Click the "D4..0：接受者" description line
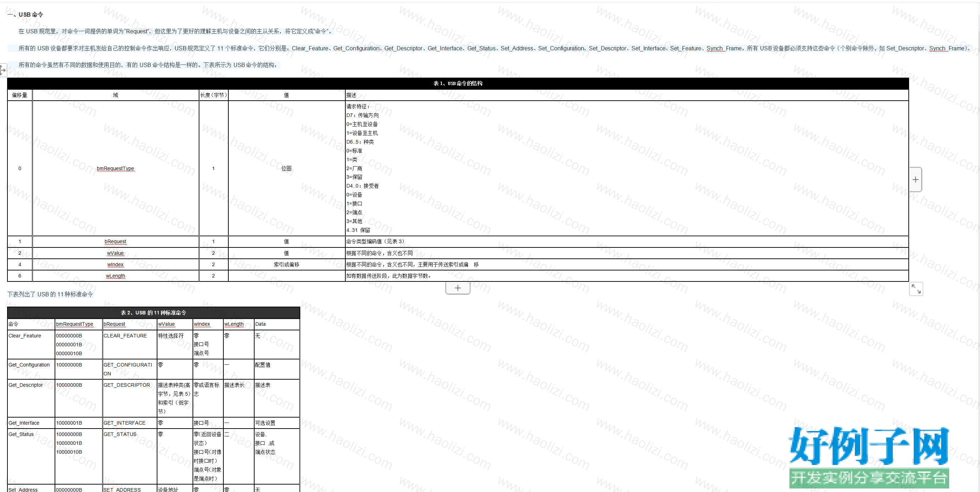980x492 pixels. [x=362, y=186]
